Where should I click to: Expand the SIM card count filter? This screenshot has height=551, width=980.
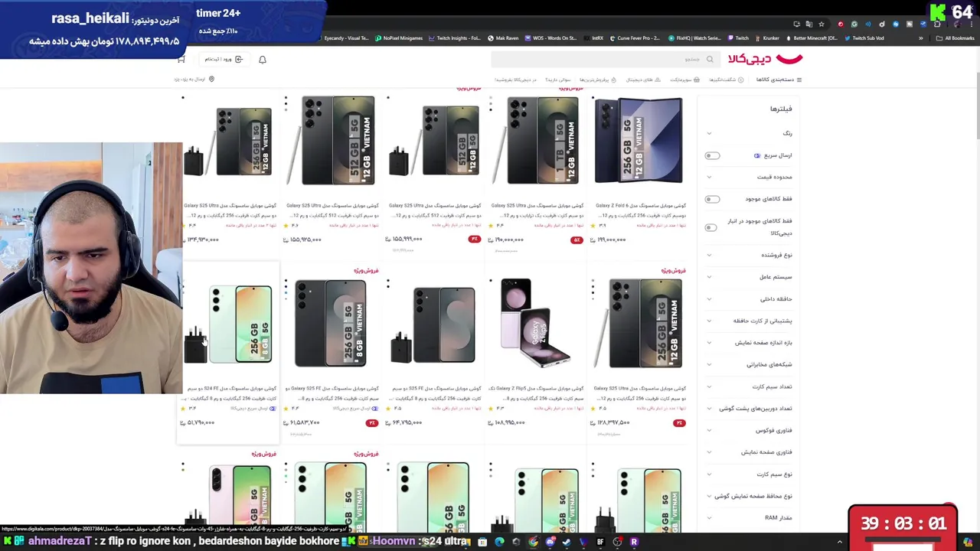click(x=750, y=386)
